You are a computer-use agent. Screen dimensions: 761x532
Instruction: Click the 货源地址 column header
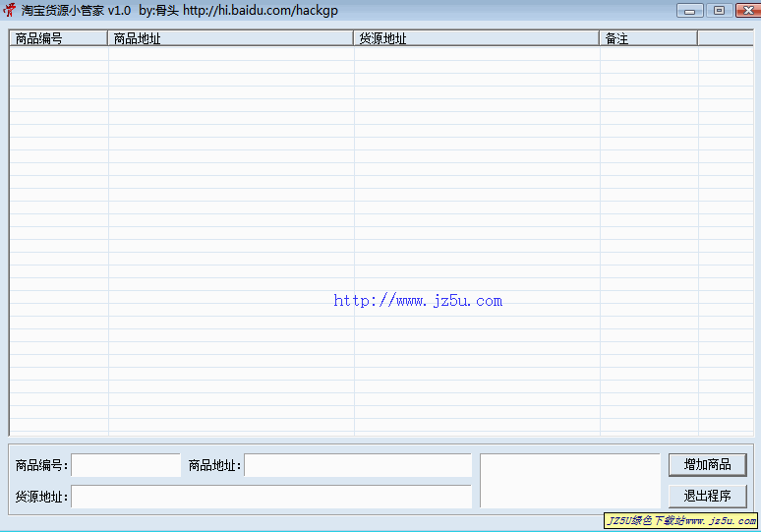click(476, 38)
